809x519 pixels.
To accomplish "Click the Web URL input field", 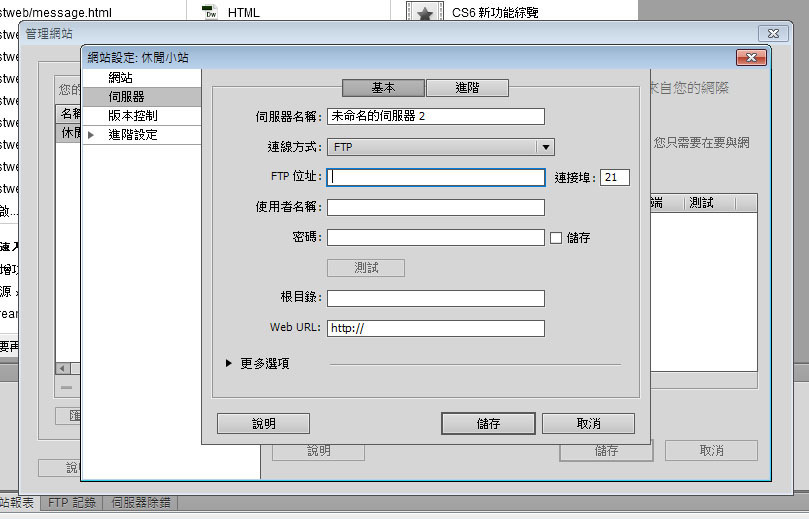I will point(435,328).
